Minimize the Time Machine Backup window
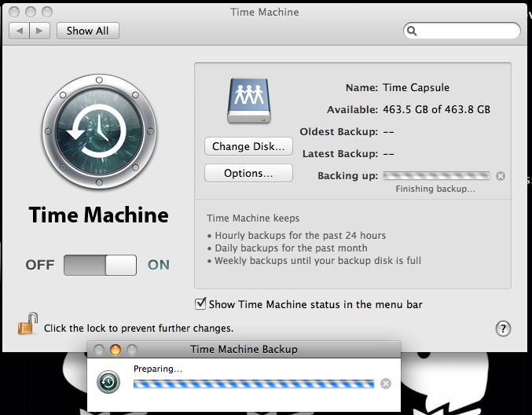532x415 pixels. click(116, 350)
